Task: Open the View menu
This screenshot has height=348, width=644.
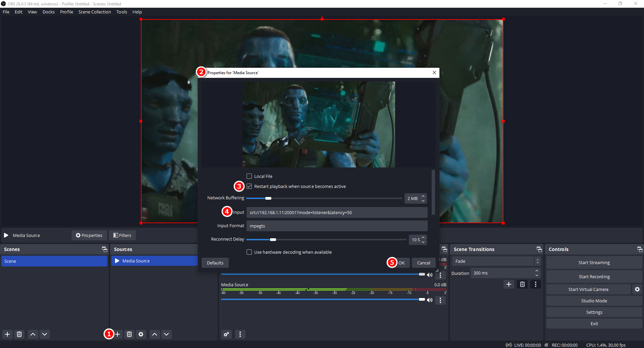Action: [32, 12]
